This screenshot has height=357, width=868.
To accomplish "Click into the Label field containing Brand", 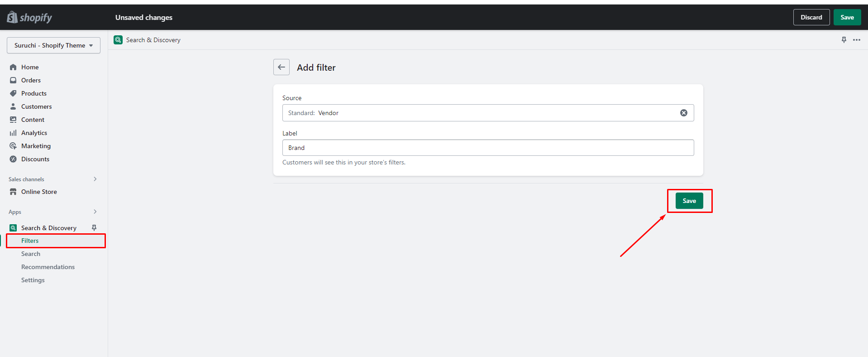I will pos(488,148).
